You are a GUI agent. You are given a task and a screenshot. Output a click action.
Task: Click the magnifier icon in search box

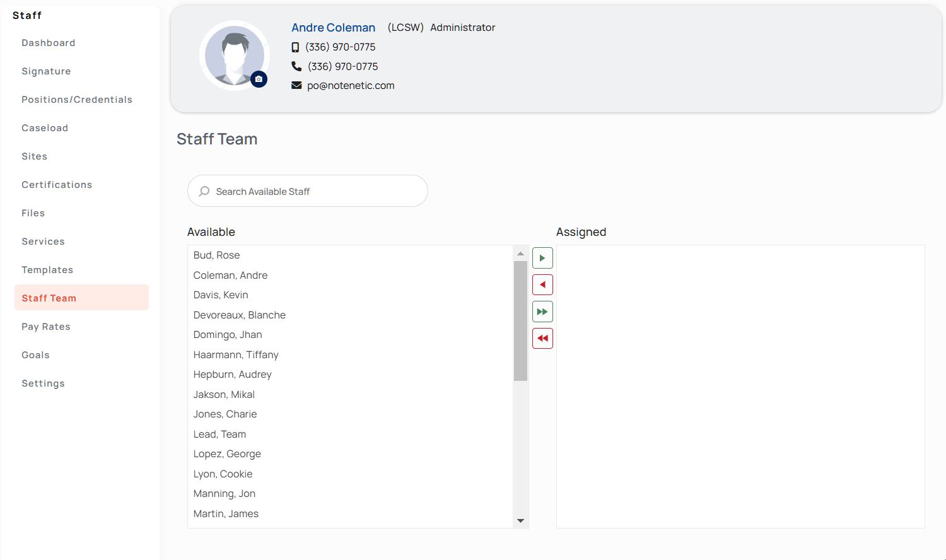point(204,191)
